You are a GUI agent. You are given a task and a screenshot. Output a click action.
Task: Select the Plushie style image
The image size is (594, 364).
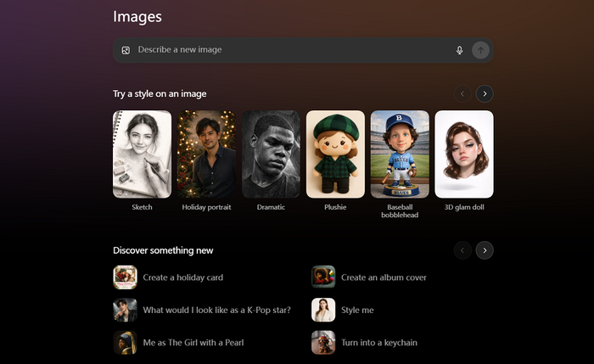coord(335,154)
